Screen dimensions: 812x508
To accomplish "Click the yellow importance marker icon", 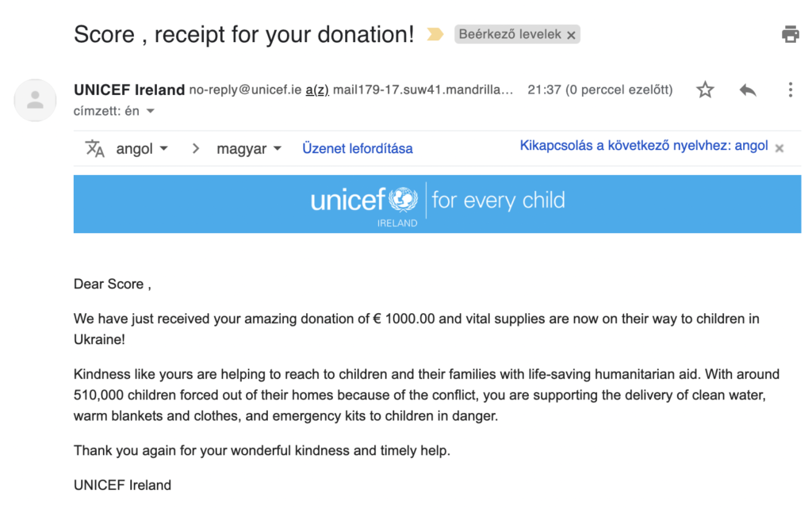I will point(435,35).
